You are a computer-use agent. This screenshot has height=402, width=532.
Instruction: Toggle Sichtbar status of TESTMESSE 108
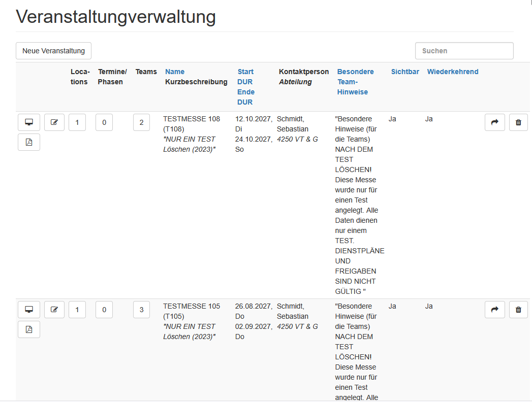[x=392, y=119]
